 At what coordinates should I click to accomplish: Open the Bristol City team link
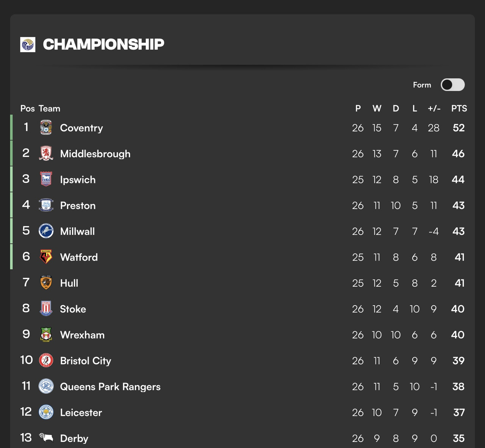click(86, 361)
